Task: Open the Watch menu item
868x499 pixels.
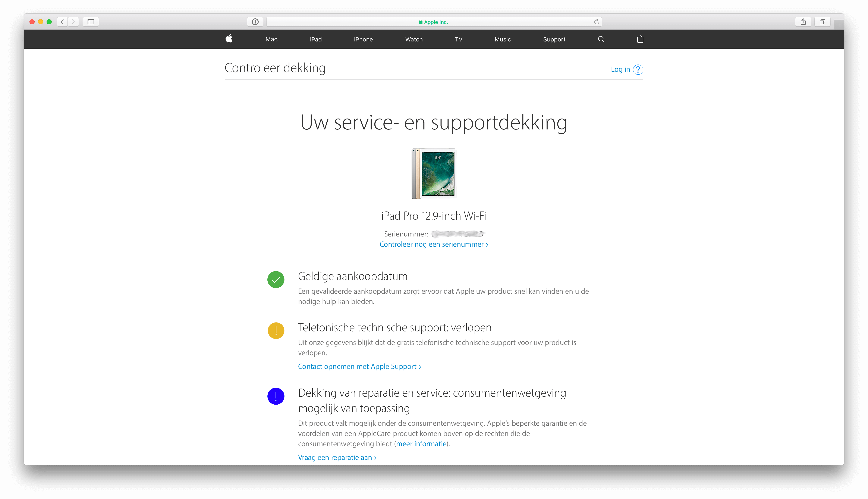Action: (414, 40)
